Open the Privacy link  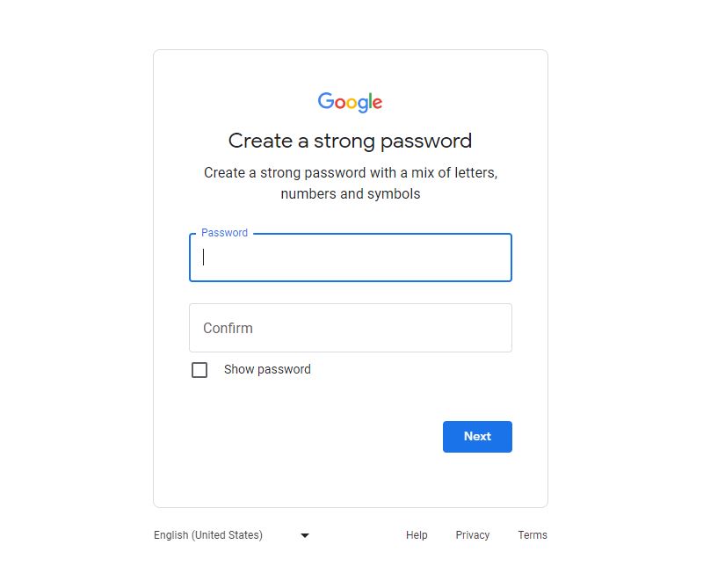coord(473,534)
